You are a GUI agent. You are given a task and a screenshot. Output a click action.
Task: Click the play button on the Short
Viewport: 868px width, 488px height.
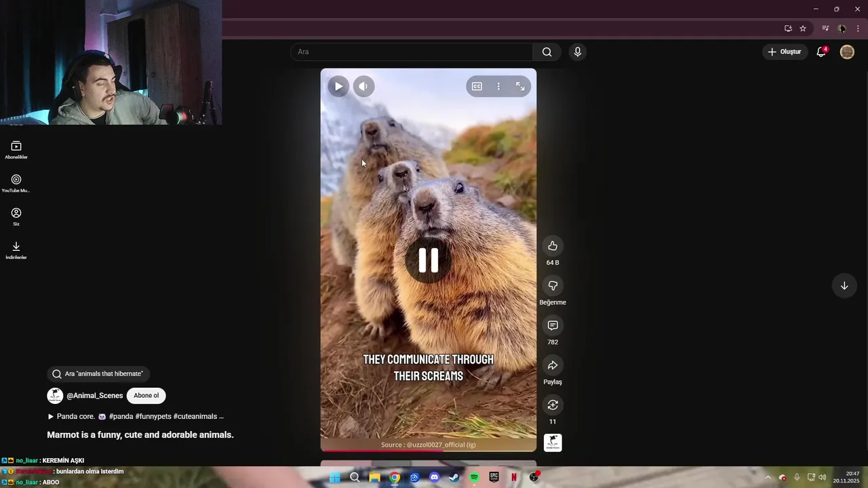click(338, 86)
